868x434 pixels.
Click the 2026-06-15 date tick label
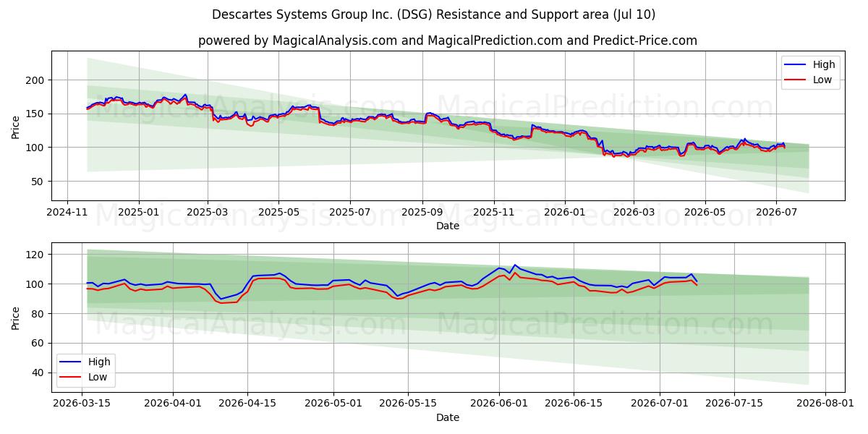coord(574,404)
